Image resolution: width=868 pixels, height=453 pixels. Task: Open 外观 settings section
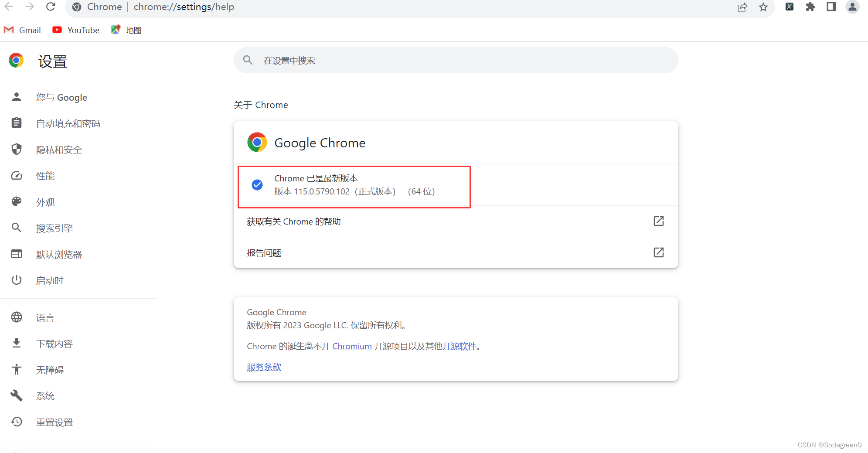(x=45, y=202)
